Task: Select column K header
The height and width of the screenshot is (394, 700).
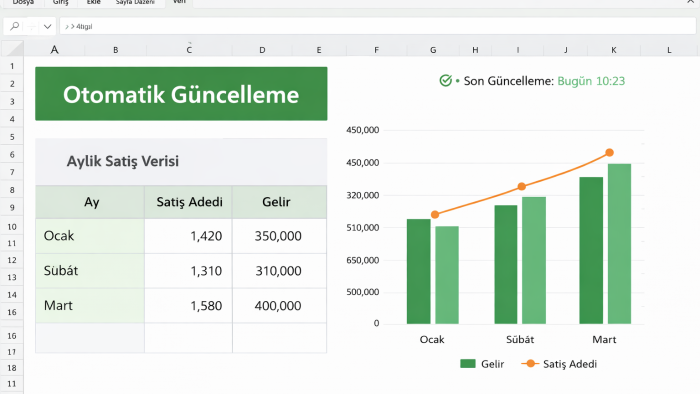Action: (614, 50)
